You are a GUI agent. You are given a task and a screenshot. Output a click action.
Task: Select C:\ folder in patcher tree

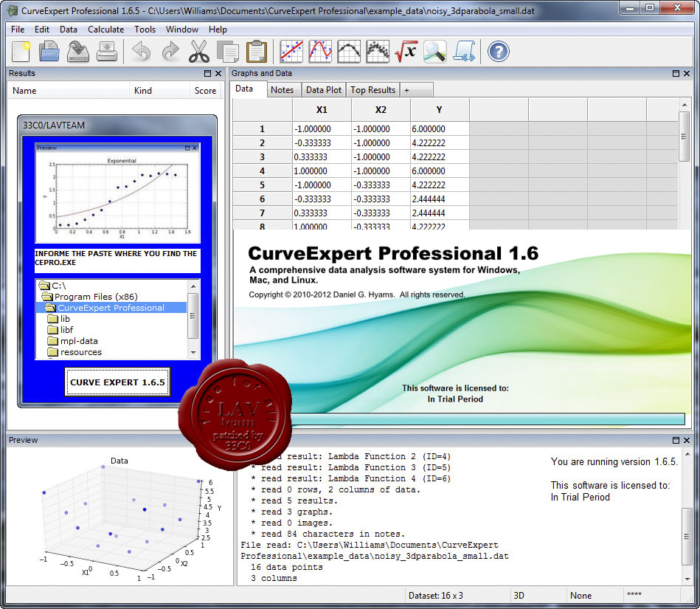point(52,286)
